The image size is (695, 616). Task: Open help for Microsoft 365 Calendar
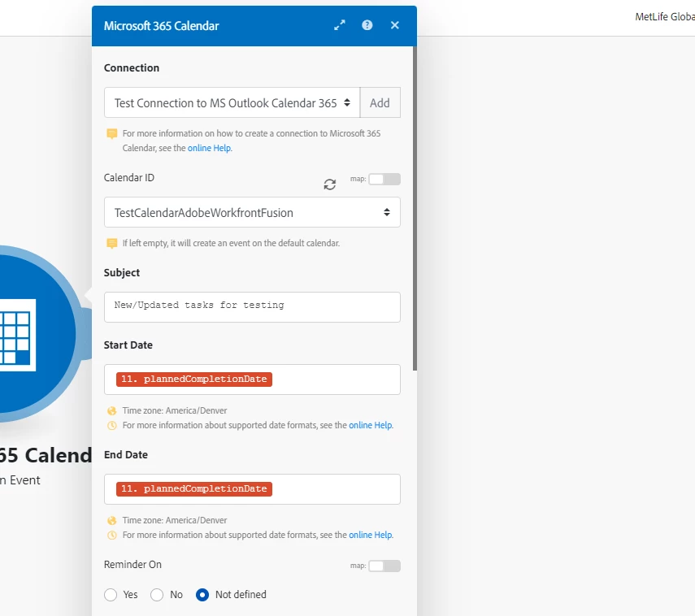367,25
